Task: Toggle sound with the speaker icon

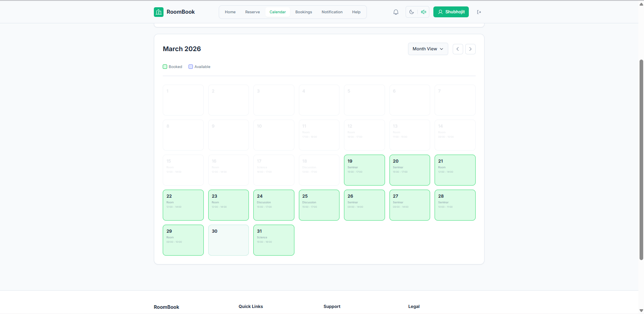Action: (x=423, y=12)
